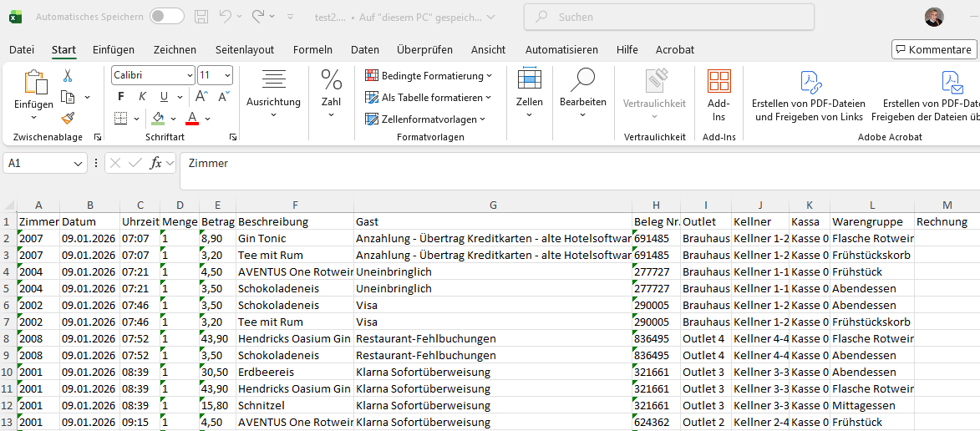The height and width of the screenshot is (431, 980).
Task: Click Create PDF and share links icon
Action: click(809, 96)
